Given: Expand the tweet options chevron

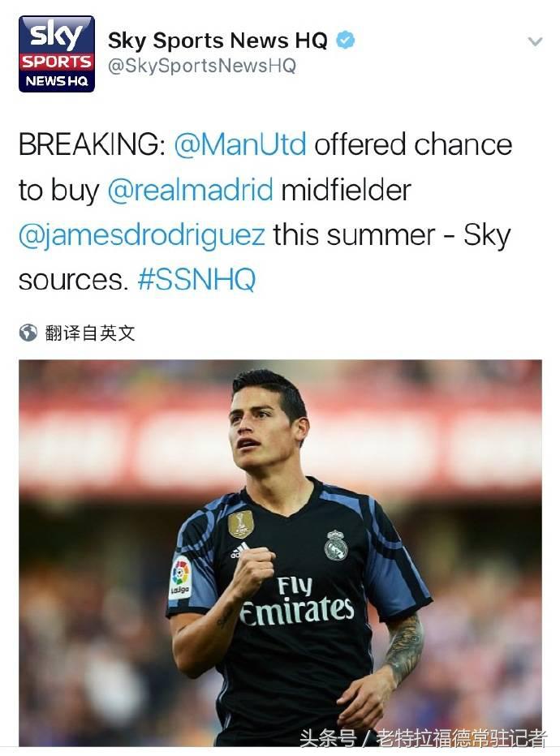Looking at the screenshot, I should (535, 41).
